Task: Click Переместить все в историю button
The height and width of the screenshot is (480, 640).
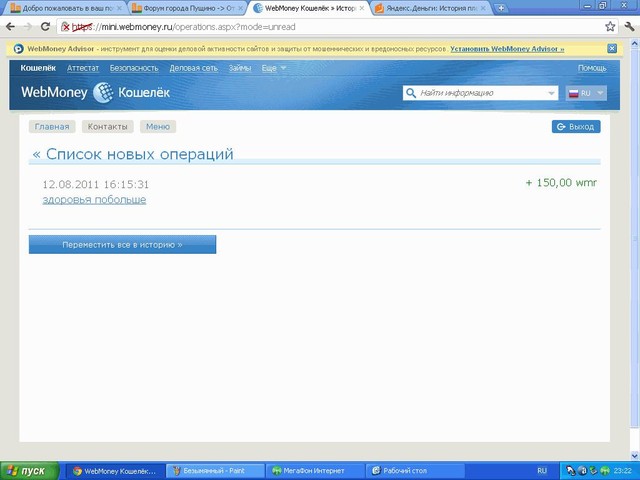Action: 122,244
